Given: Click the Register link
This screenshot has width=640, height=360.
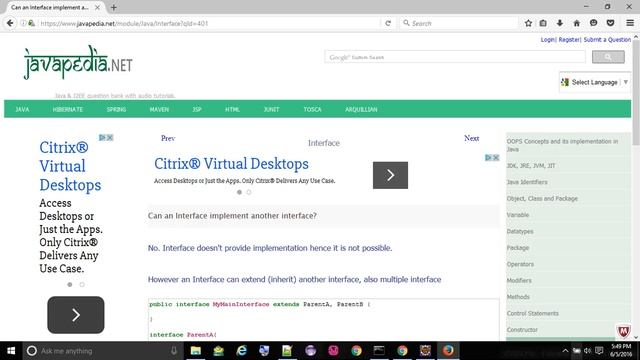Looking at the screenshot, I should coord(569,40).
